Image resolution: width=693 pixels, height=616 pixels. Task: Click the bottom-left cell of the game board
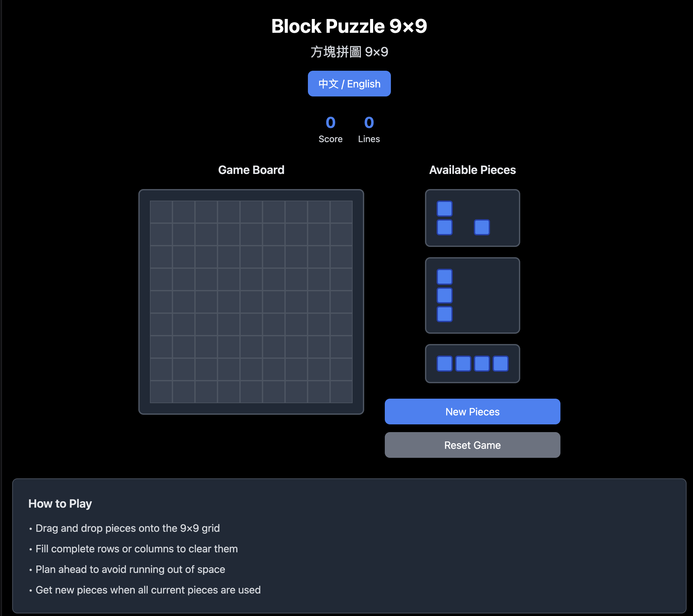[161, 392]
